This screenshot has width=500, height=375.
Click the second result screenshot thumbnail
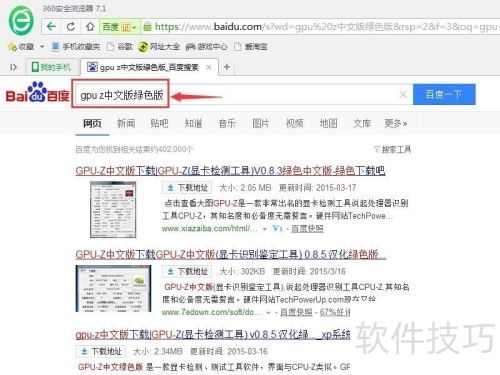pyautogui.click(x=113, y=289)
